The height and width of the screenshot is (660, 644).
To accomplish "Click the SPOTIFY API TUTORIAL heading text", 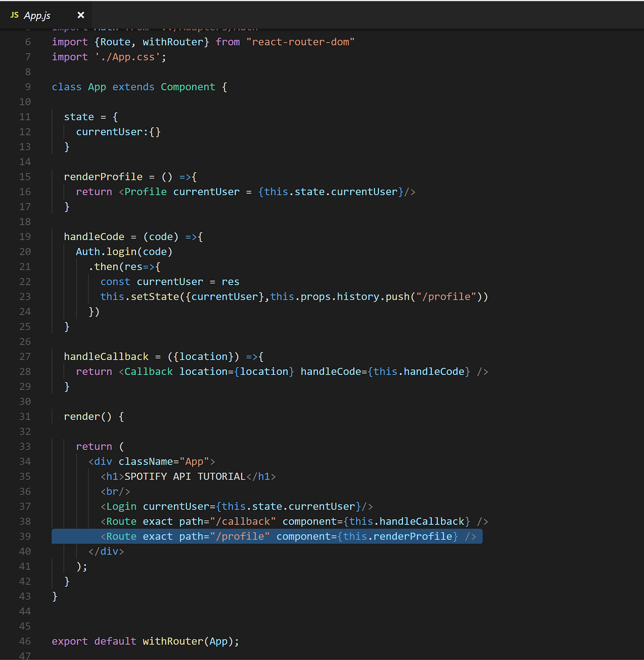I will 183,476.
